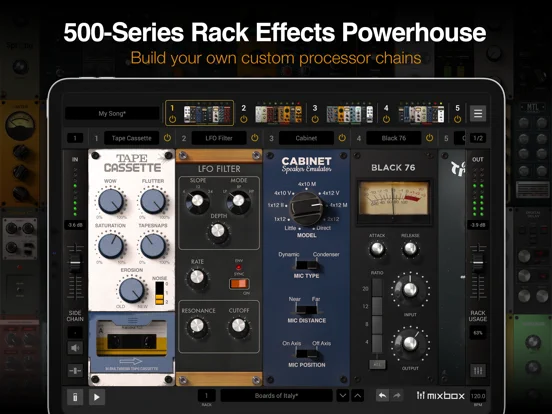Viewport: 552px width, 414px height.
Task: Select rack 2 thumbnail
Action: tap(278, 113)
